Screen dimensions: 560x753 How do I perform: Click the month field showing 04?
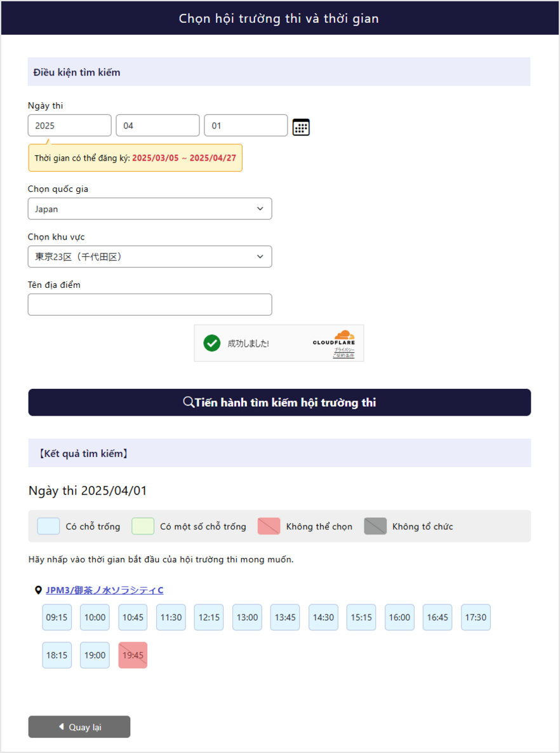(157, 126)
